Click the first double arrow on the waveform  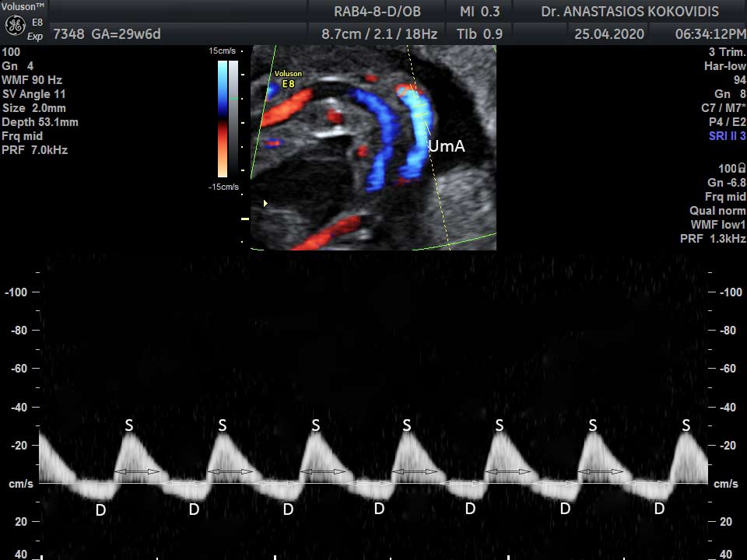tap(137, 472)
